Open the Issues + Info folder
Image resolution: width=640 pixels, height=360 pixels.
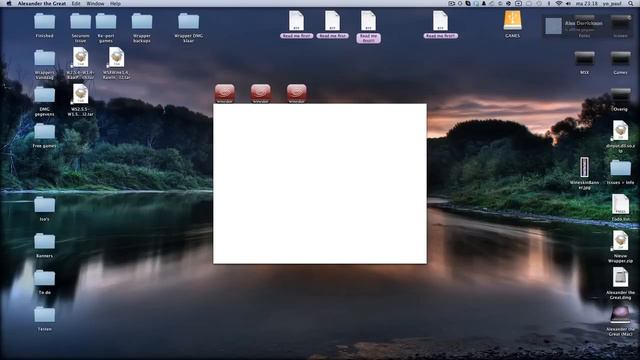[620, 168]
